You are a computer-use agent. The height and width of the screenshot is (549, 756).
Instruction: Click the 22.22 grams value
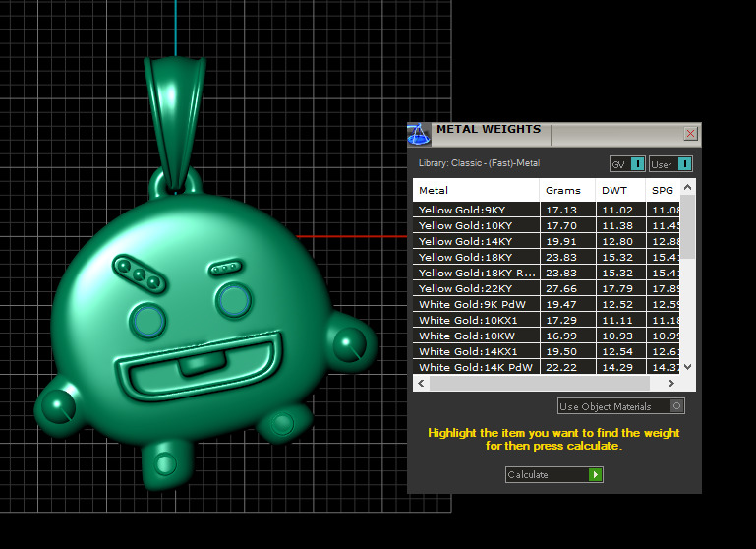(561, 367)
